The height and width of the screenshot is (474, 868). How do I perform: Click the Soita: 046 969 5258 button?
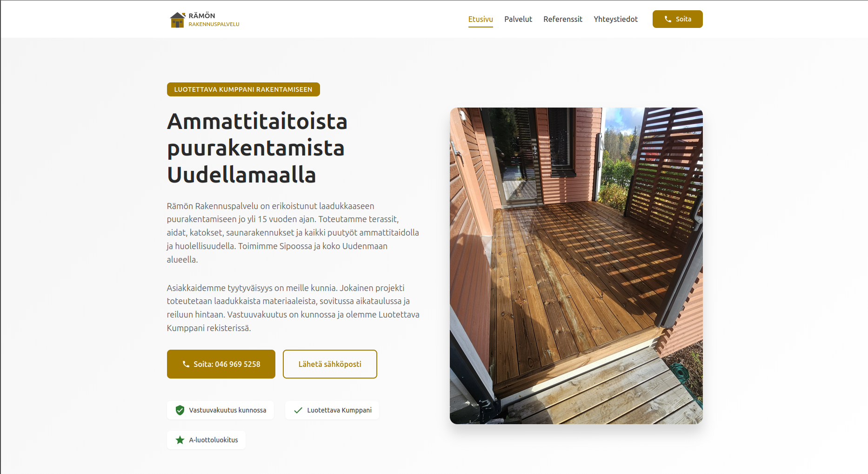pyautogui.click(x=220, y=364)
